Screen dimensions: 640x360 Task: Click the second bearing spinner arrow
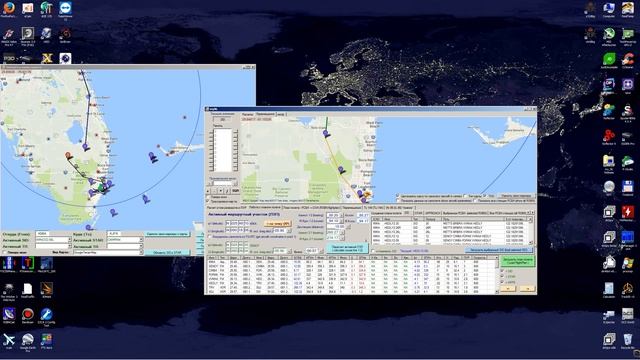coord(341,221)
